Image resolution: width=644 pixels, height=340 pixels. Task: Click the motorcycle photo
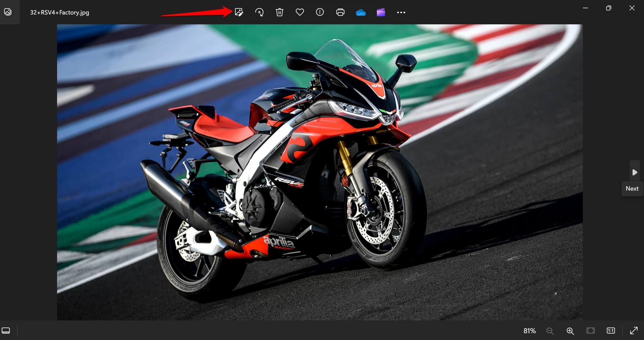[320, 172]
